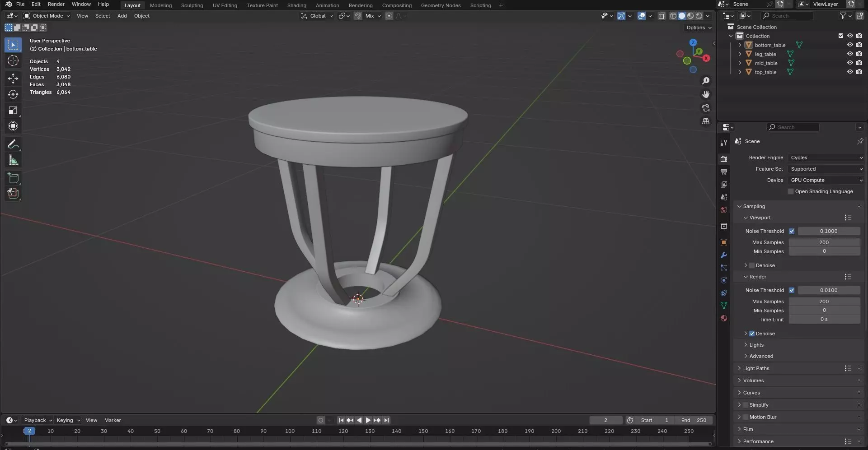868x450 pixels.
Task: Toggle Viewport Noise Threshold checkbox
Action: tap(792, 231)
